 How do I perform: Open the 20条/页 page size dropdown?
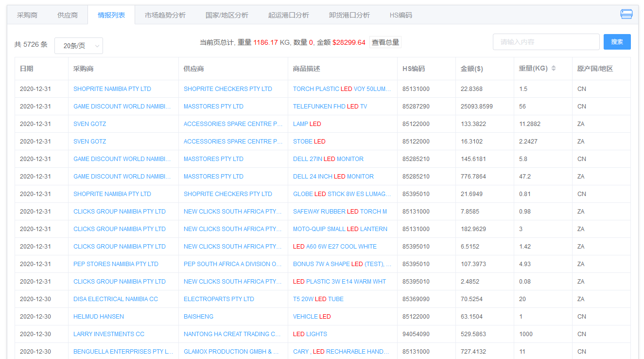[79, 46]
